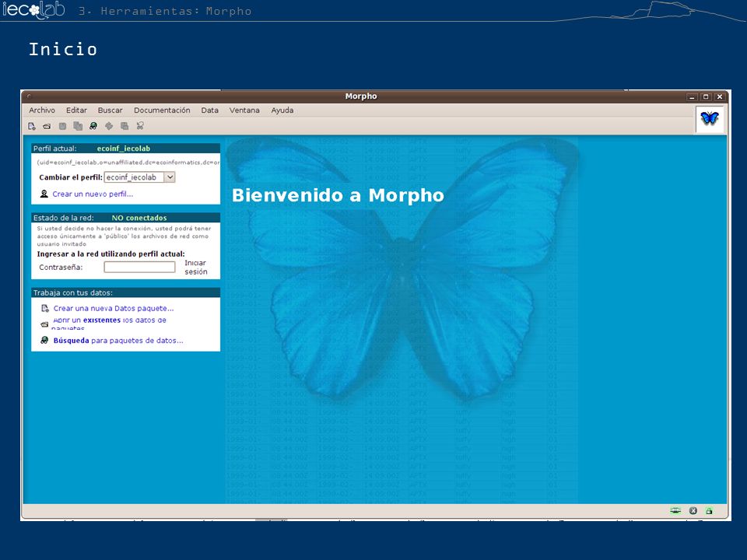Click the save toolbar icon
747x560 pixels.
coord(62,126)
